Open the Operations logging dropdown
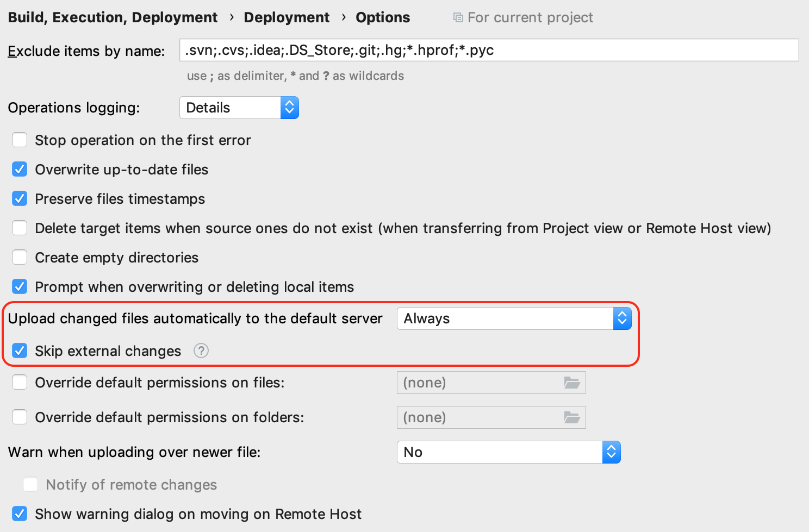809x532 pixels. tap(239, 108)
